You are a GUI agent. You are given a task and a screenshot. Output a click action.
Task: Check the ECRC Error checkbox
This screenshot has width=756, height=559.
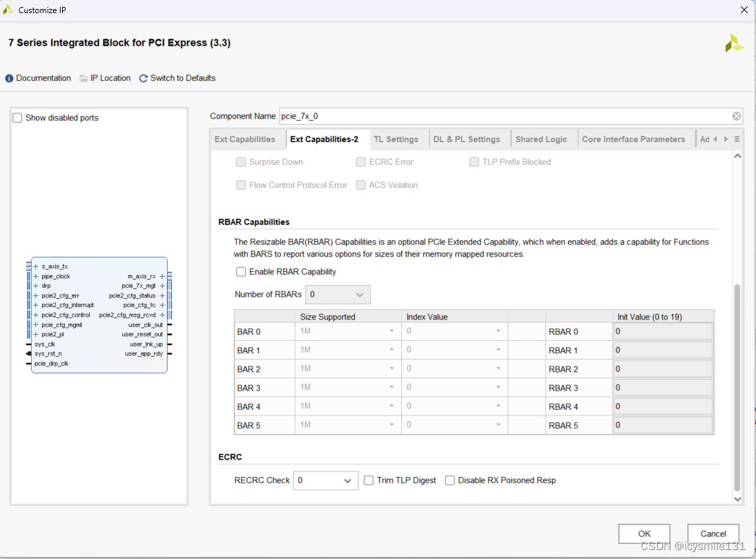click(x=360, y=162)
